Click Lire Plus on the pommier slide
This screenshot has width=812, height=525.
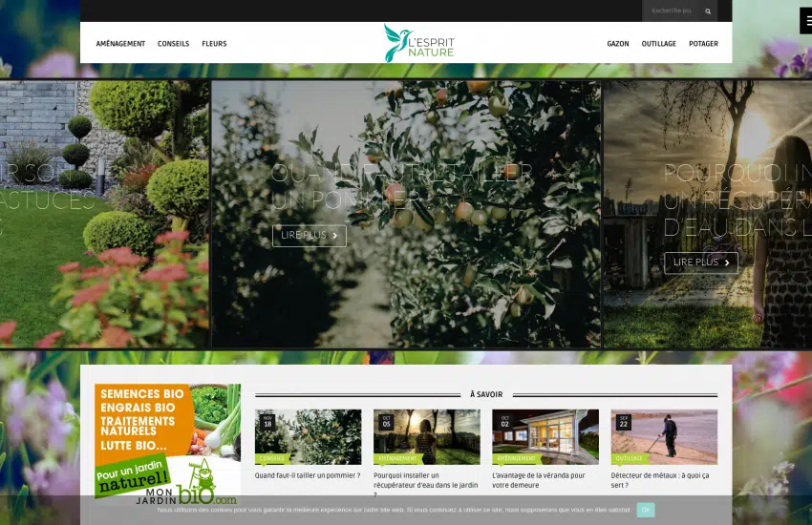tap(310, 236)
